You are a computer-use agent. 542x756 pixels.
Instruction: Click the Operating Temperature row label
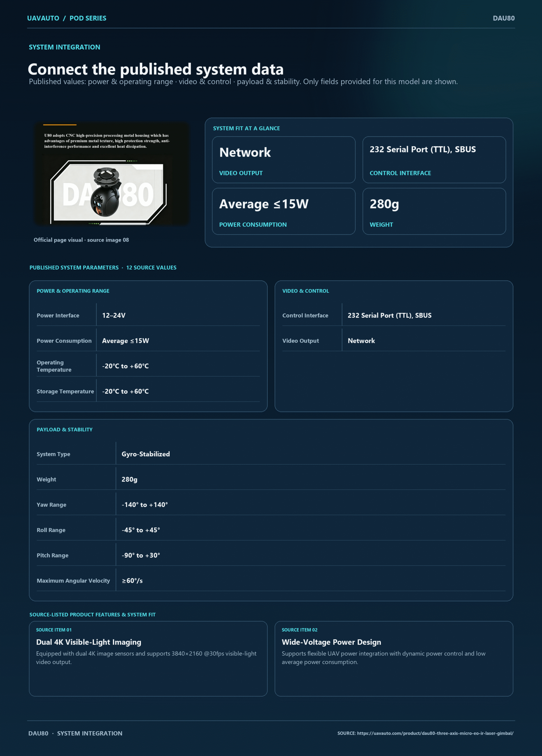54,366
